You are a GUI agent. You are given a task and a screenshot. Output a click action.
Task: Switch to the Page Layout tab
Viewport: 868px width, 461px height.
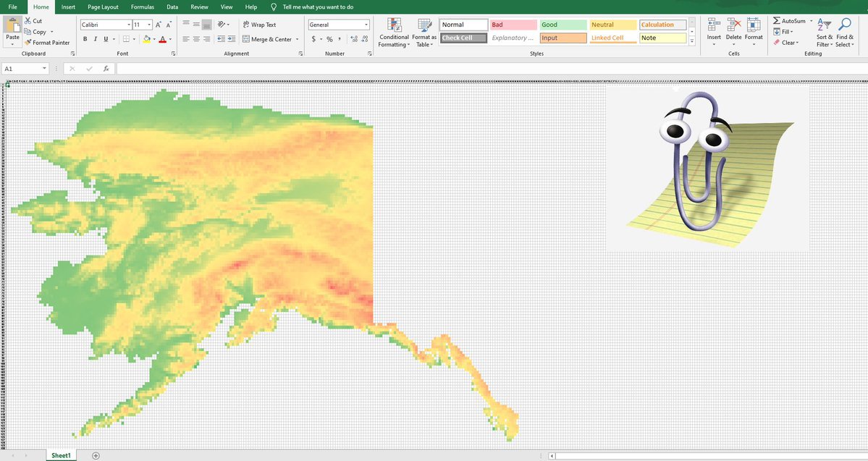click(x=103, y=7)
